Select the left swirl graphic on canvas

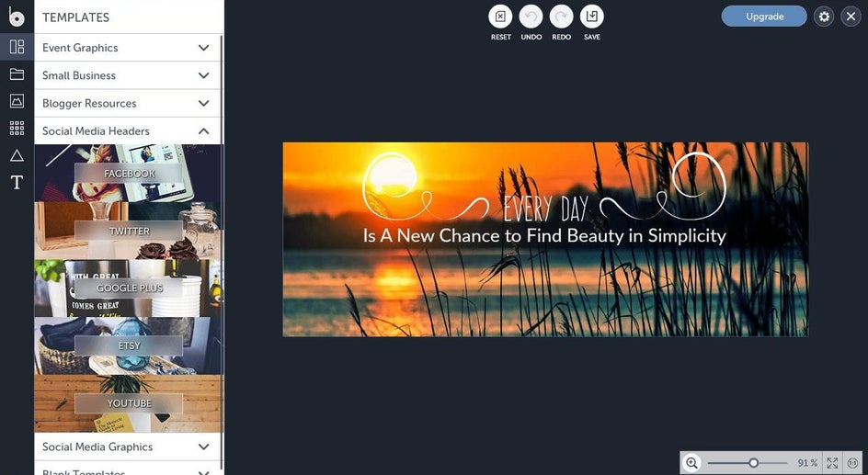click(425, 187)
